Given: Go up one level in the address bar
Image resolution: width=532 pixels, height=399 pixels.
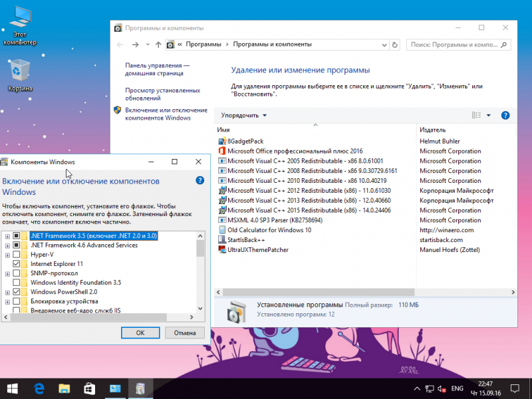Looking at the screenshot, I should click(x=158, y=45).
